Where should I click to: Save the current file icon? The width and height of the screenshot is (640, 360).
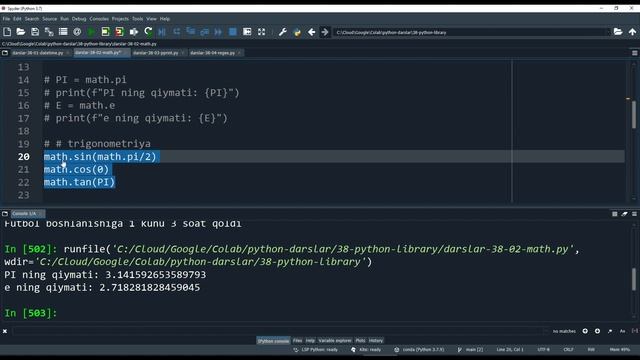tap(35, 32)
